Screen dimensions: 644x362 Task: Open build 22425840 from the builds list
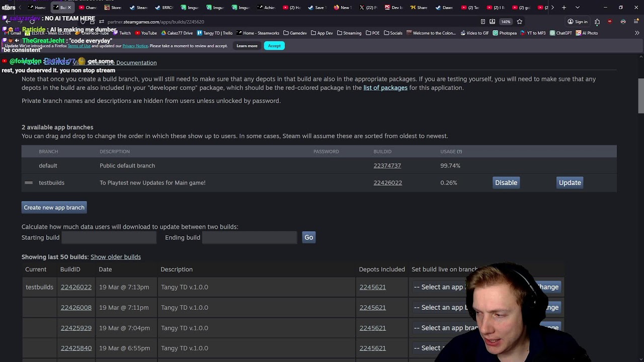pyautogui.click(x=76, y=348)
